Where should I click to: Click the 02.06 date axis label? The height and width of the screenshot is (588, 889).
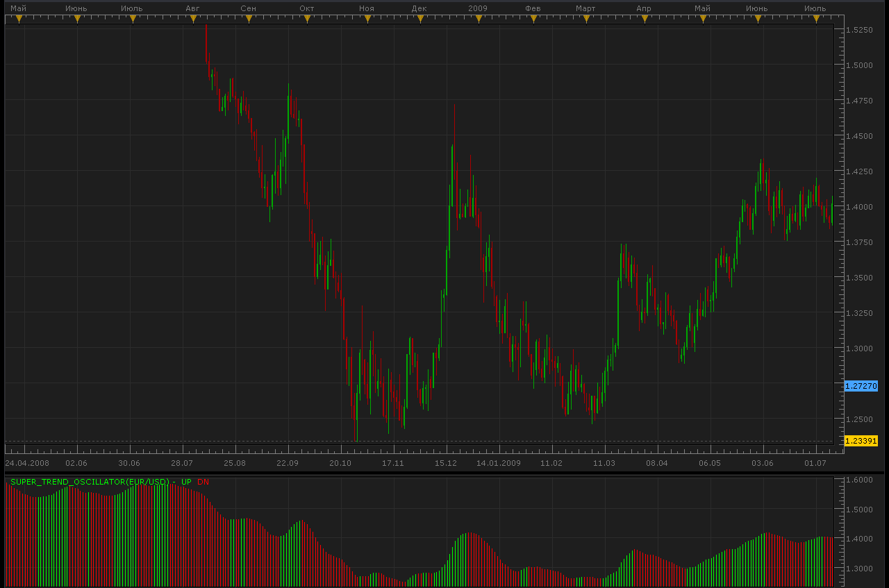click(76, 463)
